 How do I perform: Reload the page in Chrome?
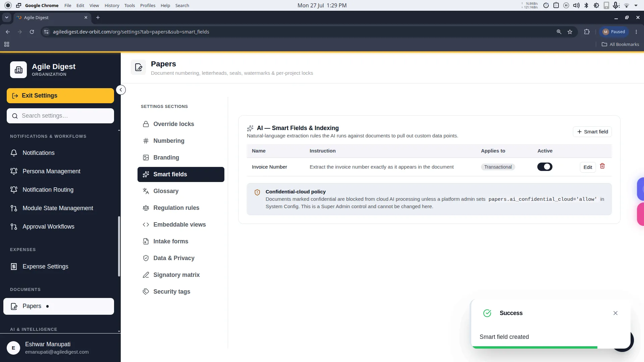pyautogui.click(x=32, y=32)
